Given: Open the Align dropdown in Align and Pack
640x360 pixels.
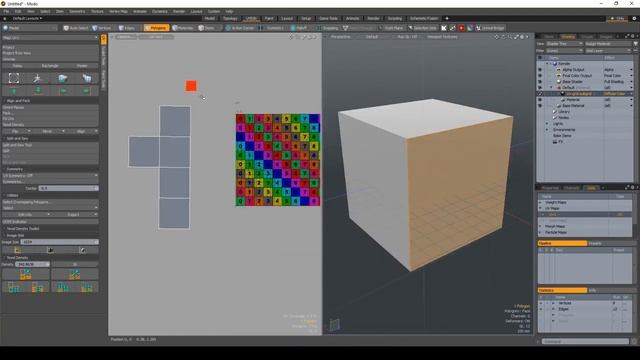Looking at the screenshot, I should pos(83,131).
